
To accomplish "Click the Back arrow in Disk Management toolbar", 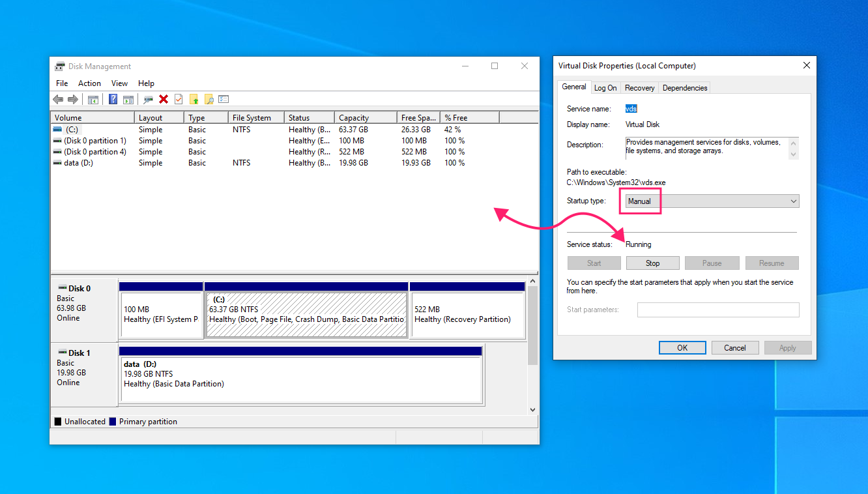I will 58,99.
